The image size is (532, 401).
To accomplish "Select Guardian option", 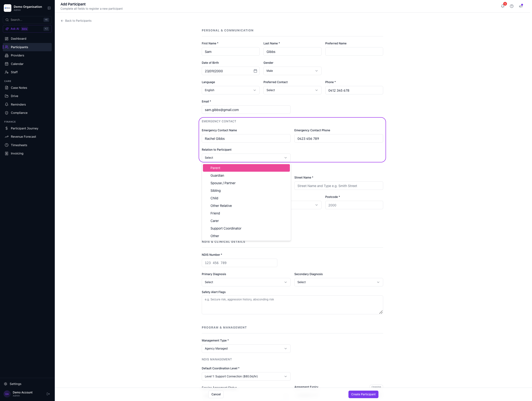I will pyautogui.click(x=246, y=175).
